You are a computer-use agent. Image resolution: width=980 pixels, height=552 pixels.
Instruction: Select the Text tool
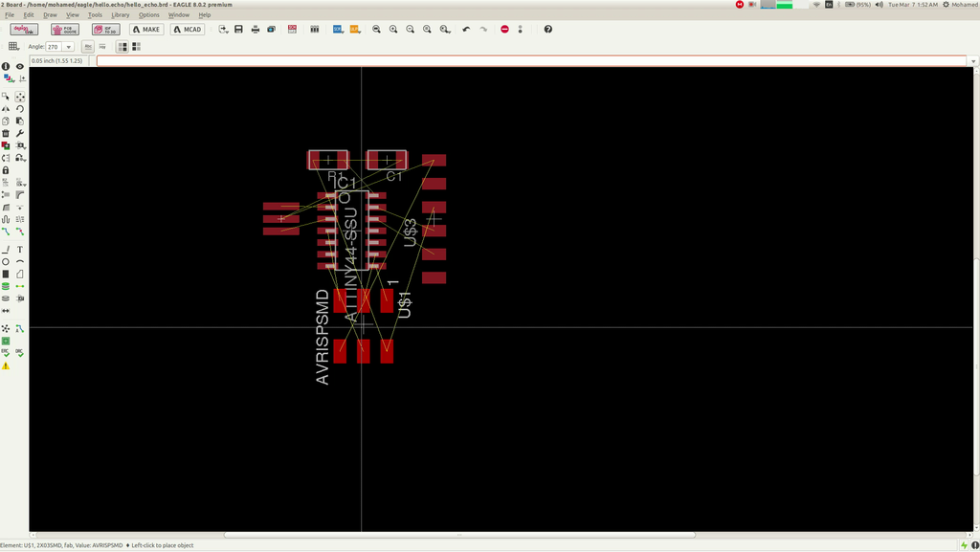pos(20,249)
